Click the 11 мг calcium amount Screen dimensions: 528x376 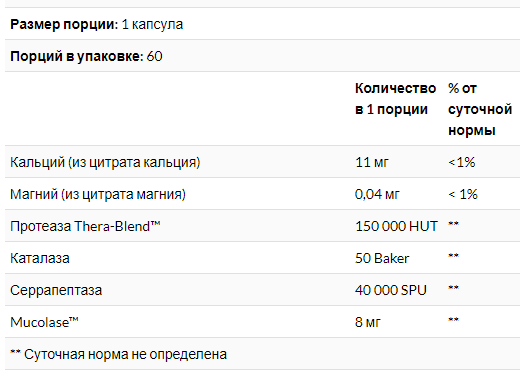[x=372, y=162]
